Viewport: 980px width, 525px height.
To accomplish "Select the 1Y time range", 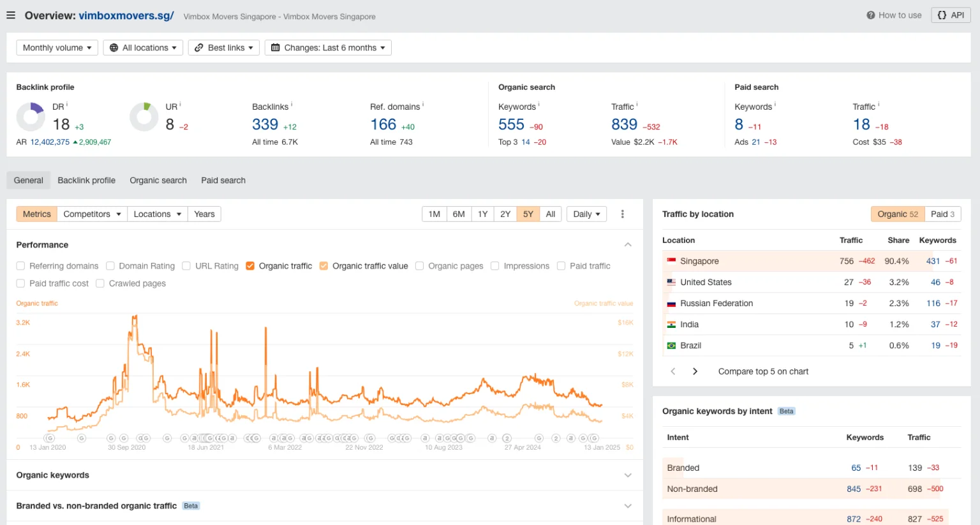I will click(482, 214).
